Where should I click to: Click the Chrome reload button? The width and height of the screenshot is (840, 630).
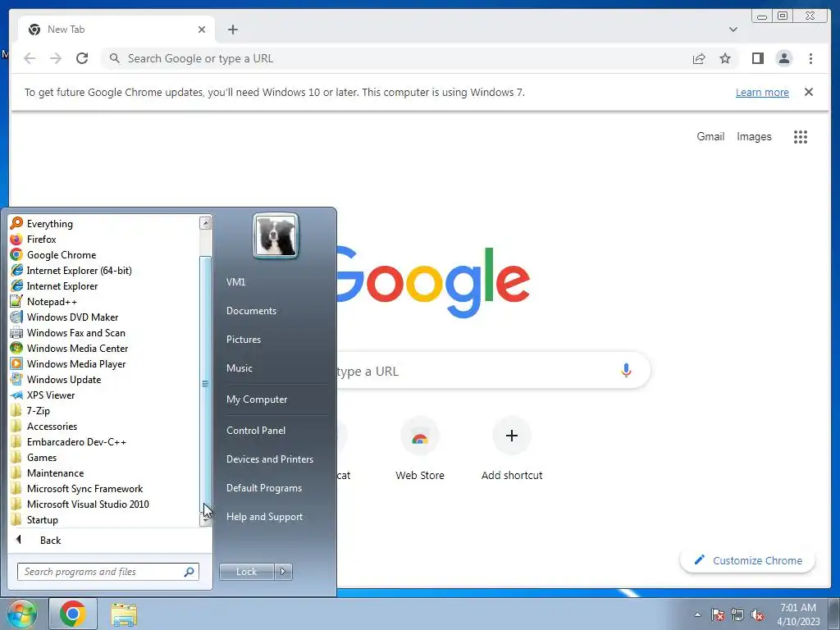tap(82, 58)
